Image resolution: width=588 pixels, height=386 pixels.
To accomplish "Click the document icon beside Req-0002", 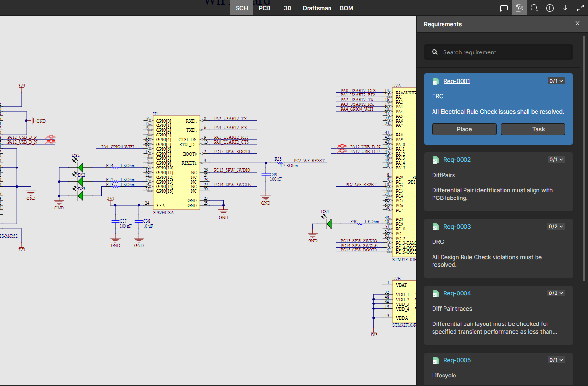I will pyautogui.click(x=435, y=160).
